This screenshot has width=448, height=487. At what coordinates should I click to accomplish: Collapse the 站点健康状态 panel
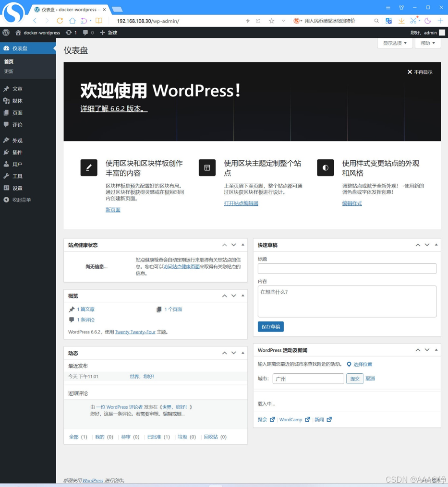point(243,245)
